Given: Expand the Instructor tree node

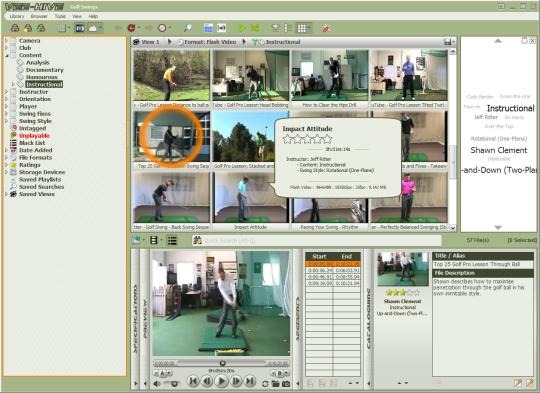Looking at the screenshot, I should pos(6,92).
